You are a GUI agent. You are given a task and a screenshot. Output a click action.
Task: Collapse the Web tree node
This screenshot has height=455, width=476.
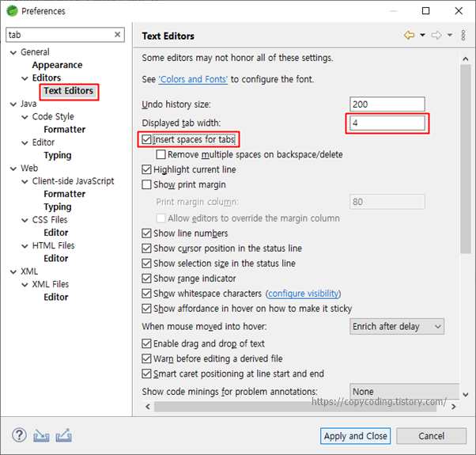coord(13,169)
